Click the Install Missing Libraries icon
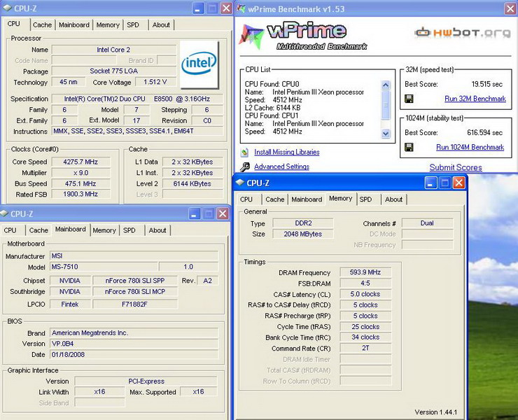The image size is (518, 420). (244, 153)
